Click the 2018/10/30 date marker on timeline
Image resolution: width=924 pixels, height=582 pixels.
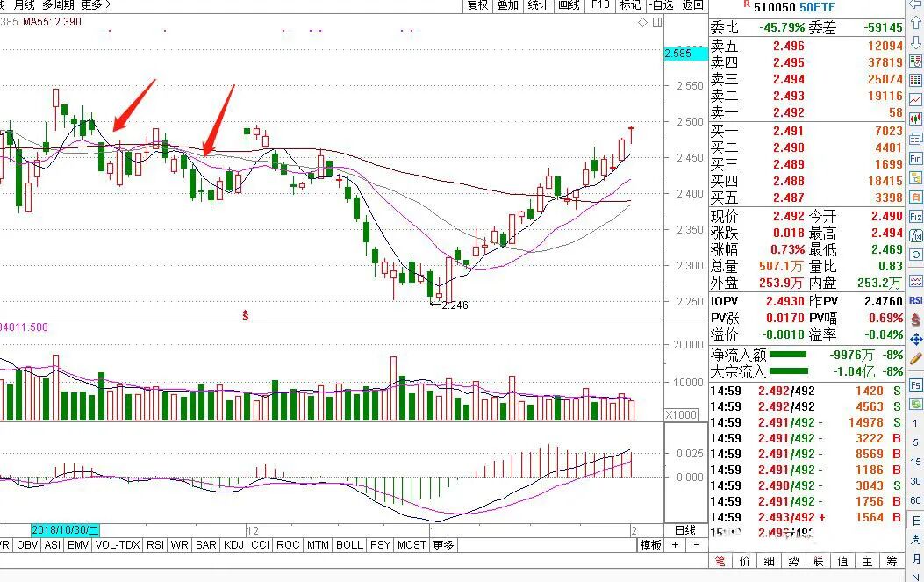point(66,530)
